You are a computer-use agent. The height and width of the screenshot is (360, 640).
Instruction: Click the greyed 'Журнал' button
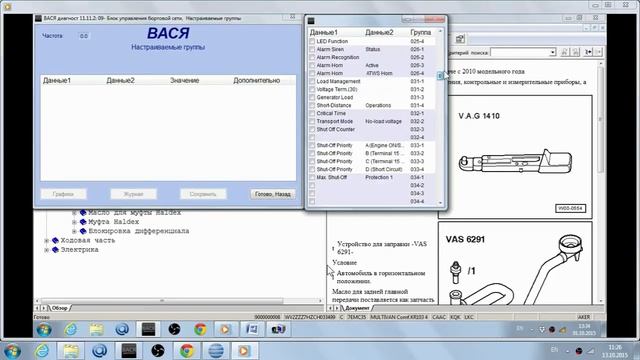point(133,194)
